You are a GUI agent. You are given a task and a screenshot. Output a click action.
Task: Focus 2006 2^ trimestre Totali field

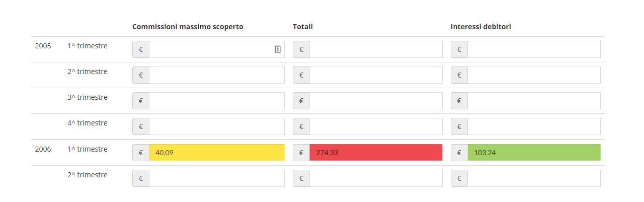[x=376, y=178]
